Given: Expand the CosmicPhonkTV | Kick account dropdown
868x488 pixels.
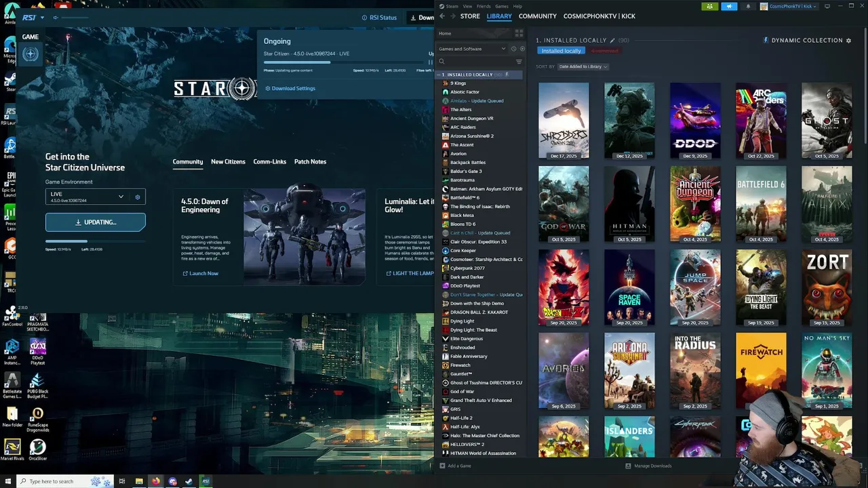Looking at the screenshot, I should 790,6.
